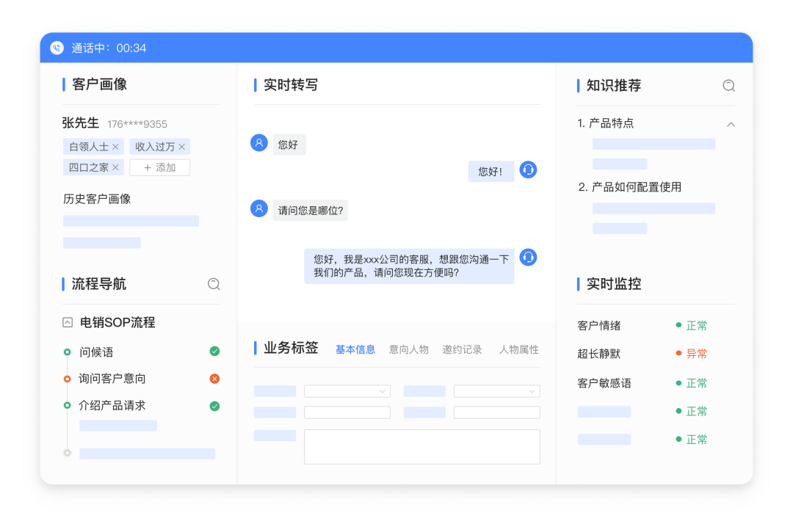Click the masked phone number 176****9355

pos(137,124)
